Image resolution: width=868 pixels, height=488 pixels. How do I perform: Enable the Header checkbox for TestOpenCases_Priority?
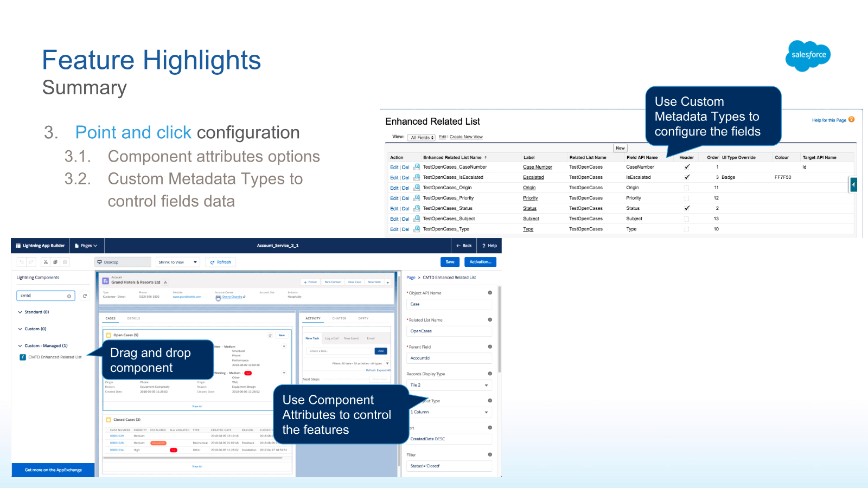click(686, 198)
